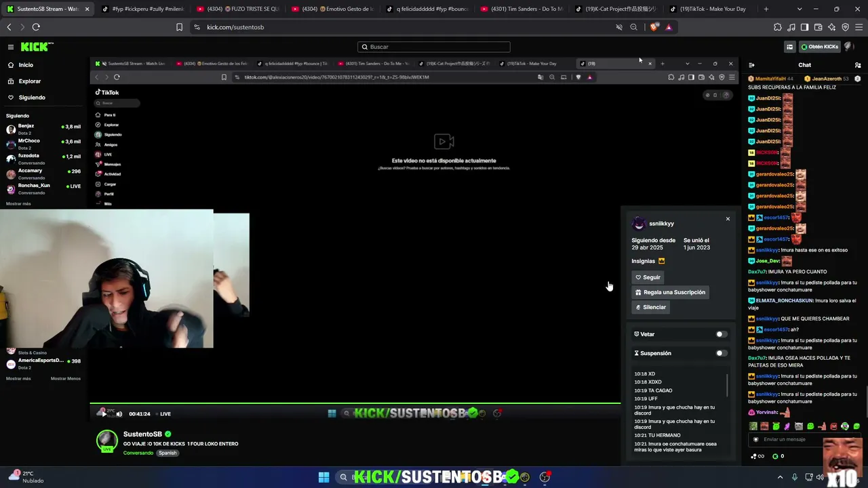The image size is (868, 488).
Task: Open MrChoco channel in the sidebar
Action: click(43, 144)
